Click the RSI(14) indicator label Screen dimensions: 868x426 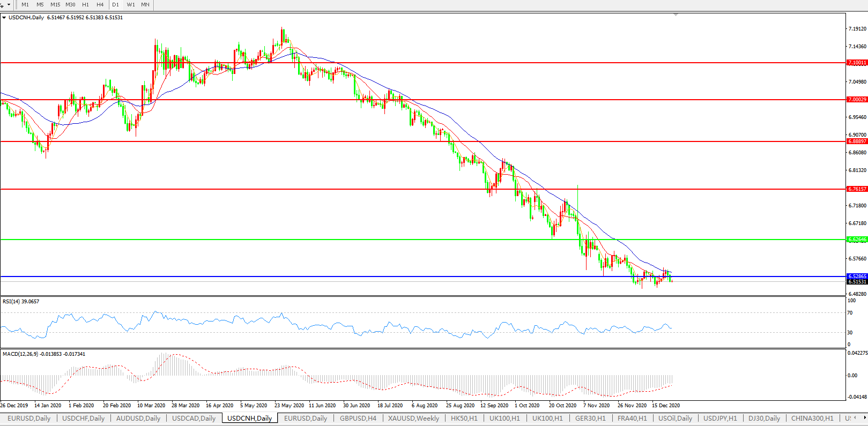coord(21,302)
